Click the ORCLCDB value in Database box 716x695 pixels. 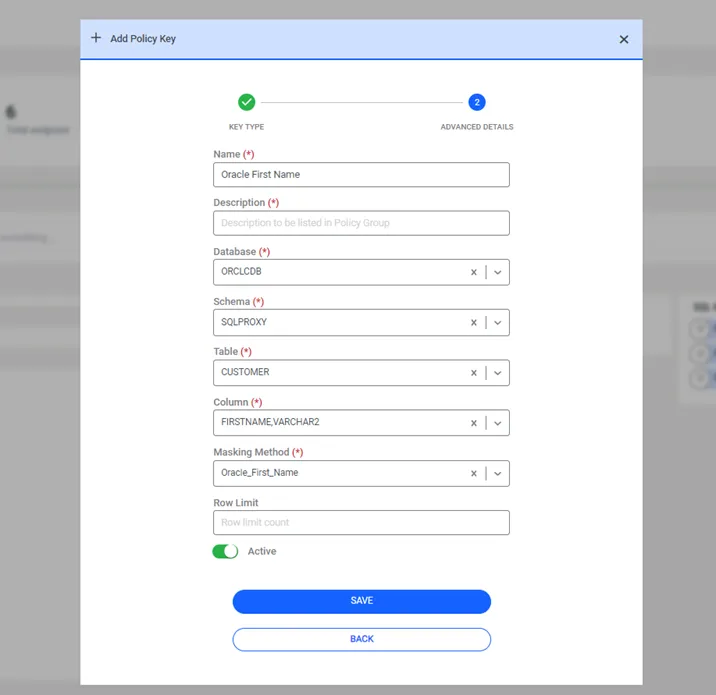point(241,271)
